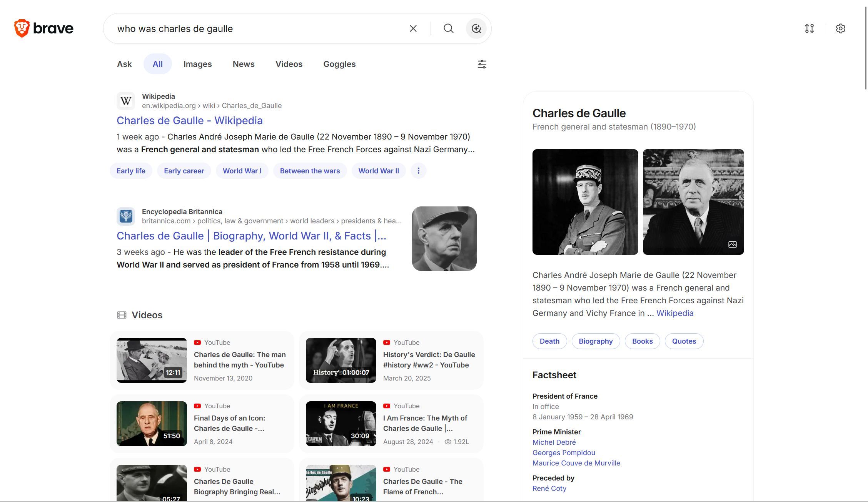Image resolution: width=868 pixels, height=502 pixels.
Task: Jump to Between the wars chip
Action: click(310, 171)
